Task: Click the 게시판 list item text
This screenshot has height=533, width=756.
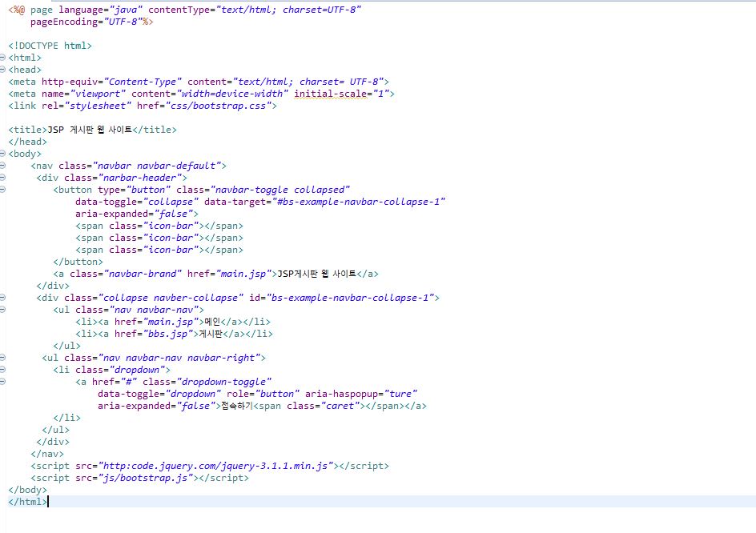Action: (x=211, y=334)
